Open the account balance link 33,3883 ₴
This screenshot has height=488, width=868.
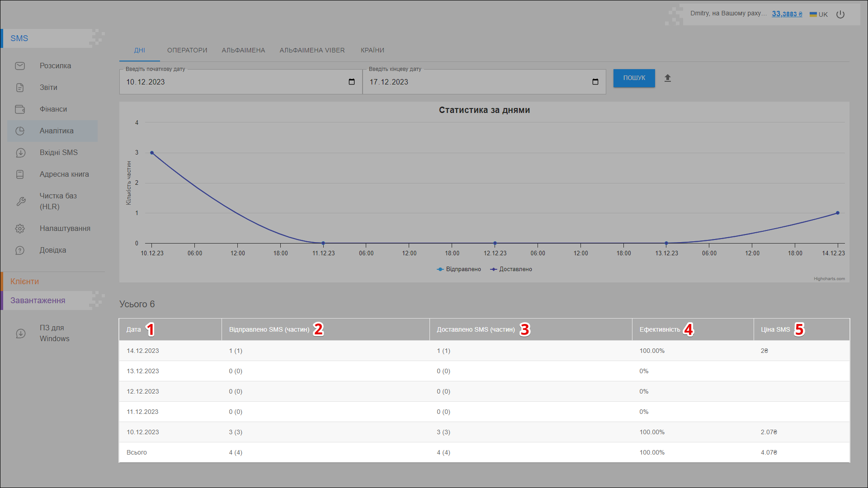click(x=787, y=14)
